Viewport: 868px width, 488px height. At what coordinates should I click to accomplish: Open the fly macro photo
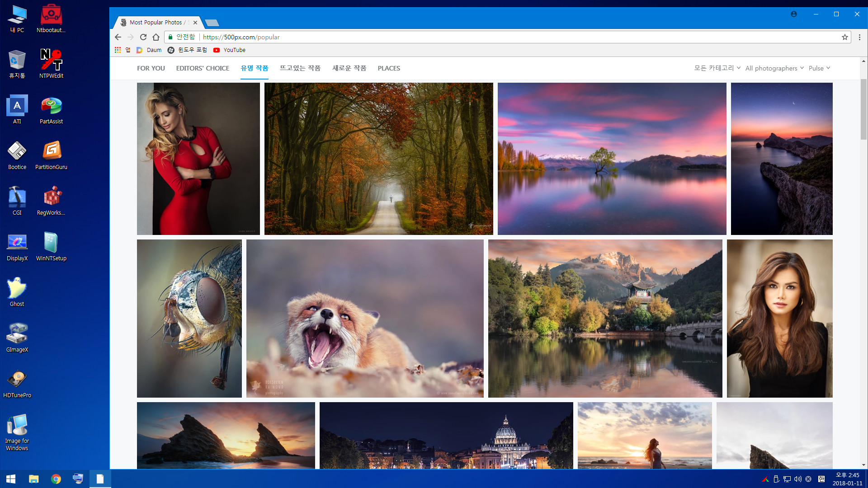(x=189, y=319)
